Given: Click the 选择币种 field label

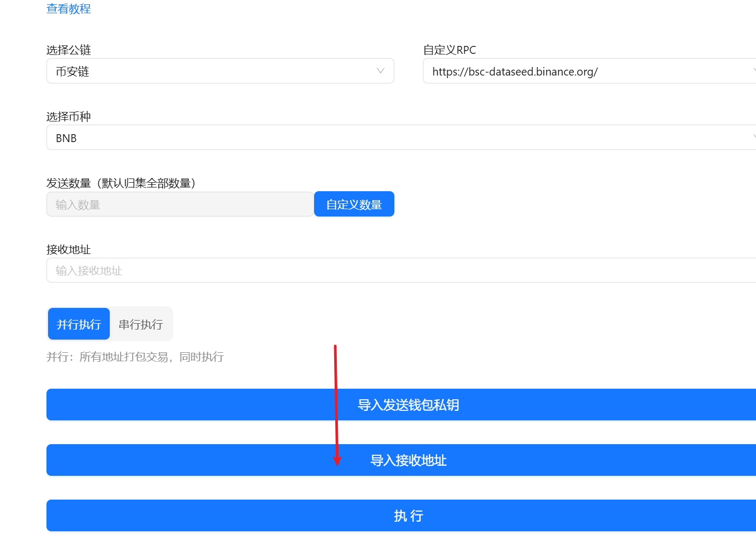Looking at the screenshot, I should (69, 117).
